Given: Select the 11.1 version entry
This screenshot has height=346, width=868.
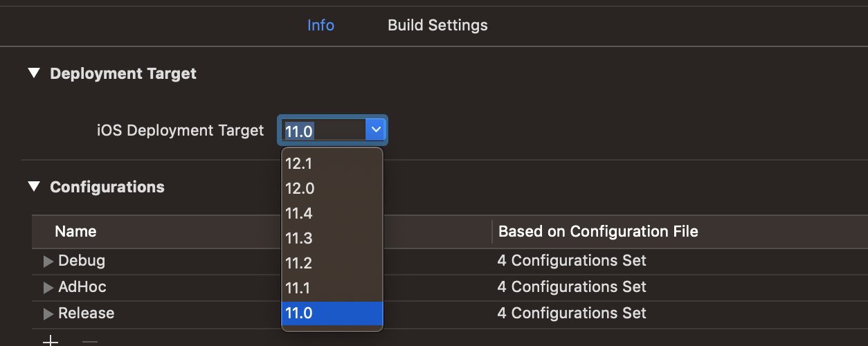Looking at the screenshot, I should 332,288.
